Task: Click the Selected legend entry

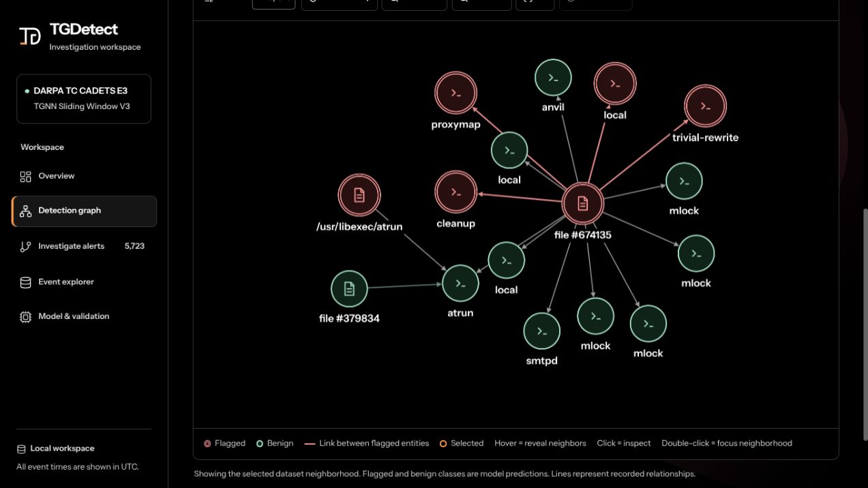Action: click(462, 443)
